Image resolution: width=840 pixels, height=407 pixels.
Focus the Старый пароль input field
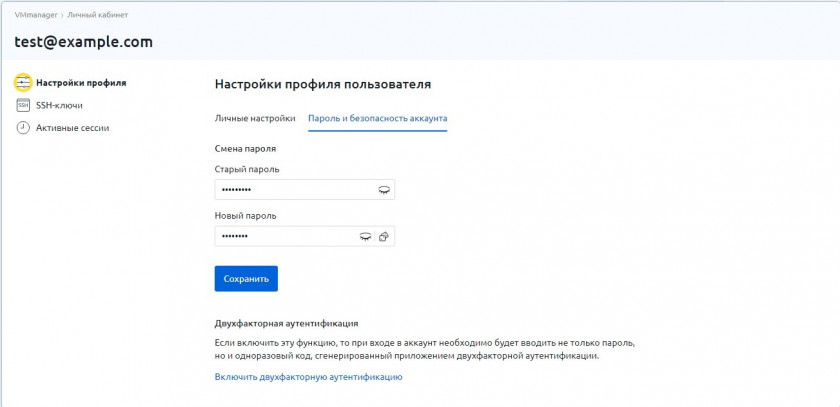coord(290,190)
